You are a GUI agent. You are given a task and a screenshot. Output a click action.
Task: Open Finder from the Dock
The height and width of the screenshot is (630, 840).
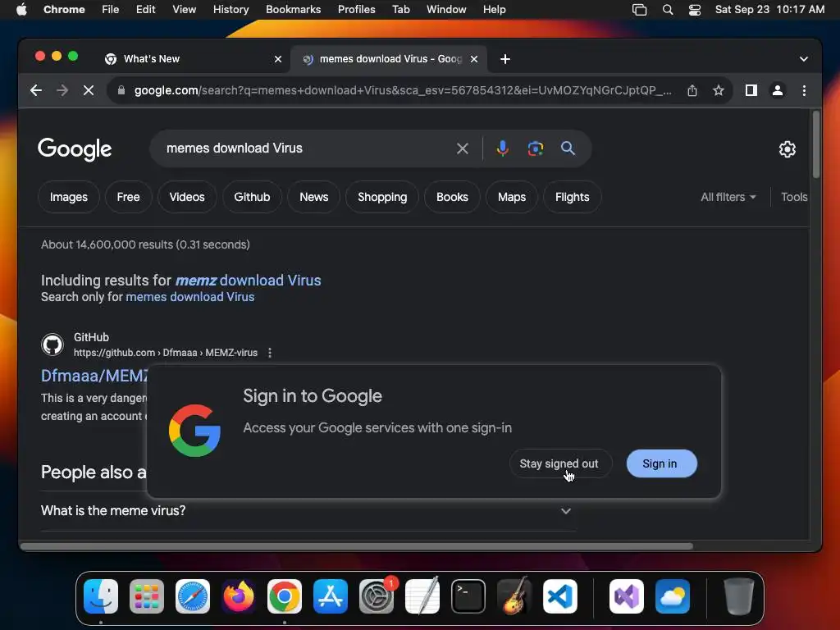pos(101,596)
